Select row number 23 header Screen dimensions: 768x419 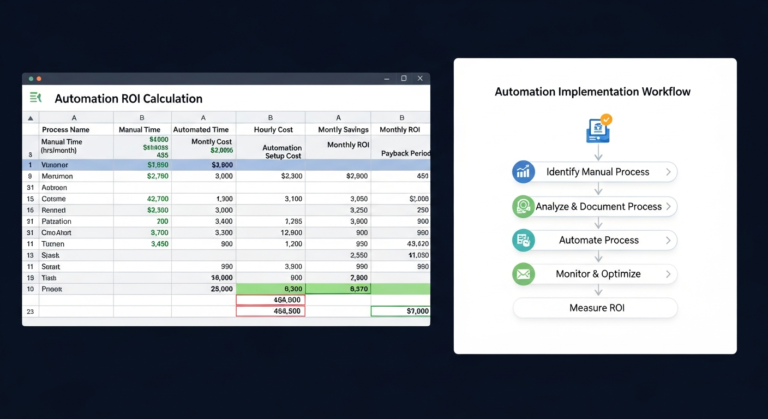pyautogui.click(x=30, y=311)
